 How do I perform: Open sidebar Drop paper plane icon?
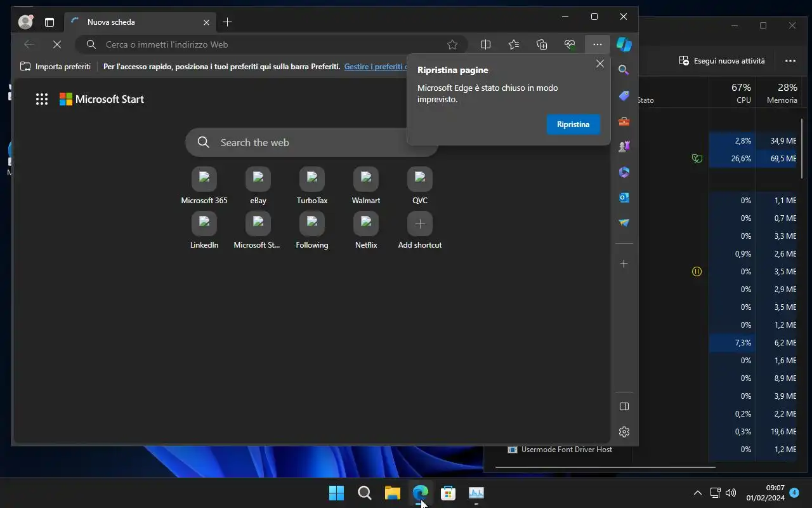(624, 223)
